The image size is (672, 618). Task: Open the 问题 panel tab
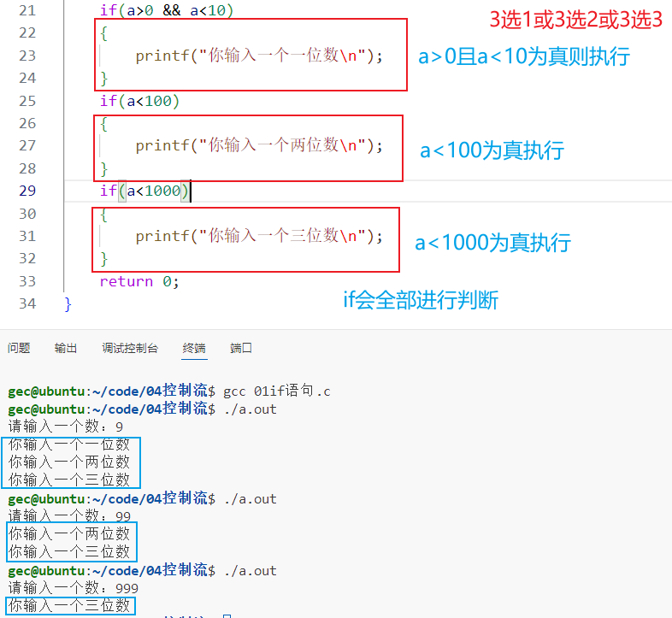click(19, 348)
